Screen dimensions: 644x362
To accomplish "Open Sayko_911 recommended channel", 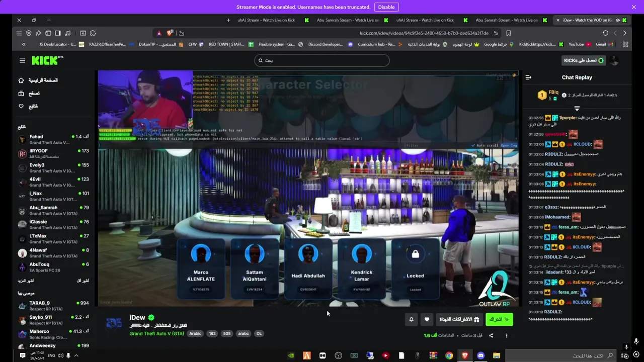I will [53, 320].
